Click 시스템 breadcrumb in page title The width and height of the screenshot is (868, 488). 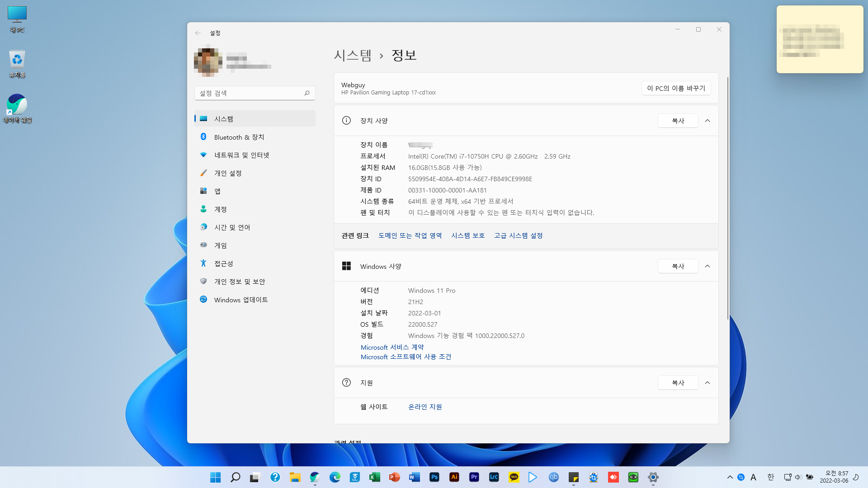coord(353,55)
